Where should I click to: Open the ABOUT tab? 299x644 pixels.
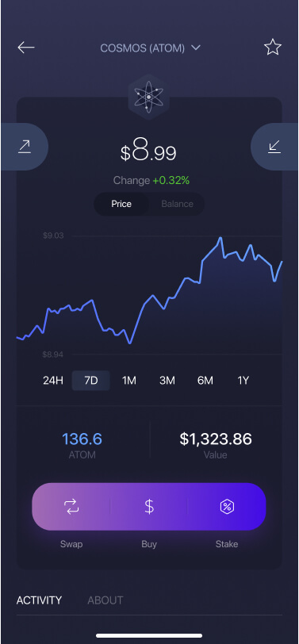click(105, 600)
